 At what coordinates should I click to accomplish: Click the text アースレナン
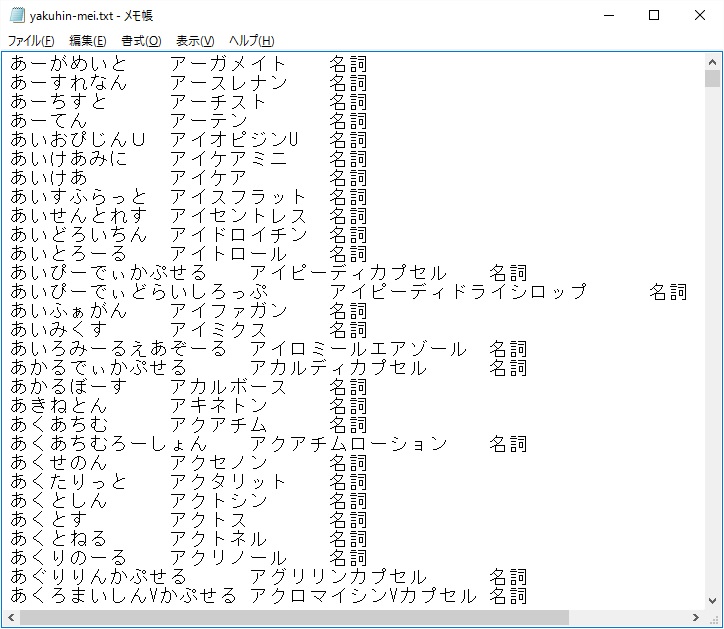click(x=229, y=83)
